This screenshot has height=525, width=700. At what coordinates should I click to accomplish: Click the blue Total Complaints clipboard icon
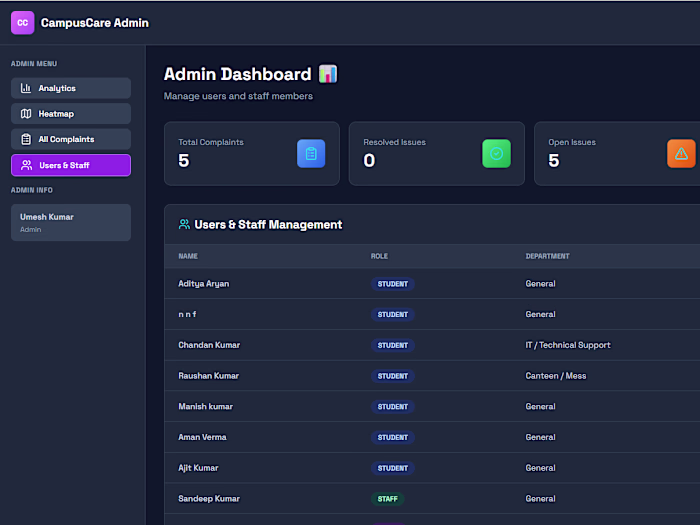311,154
